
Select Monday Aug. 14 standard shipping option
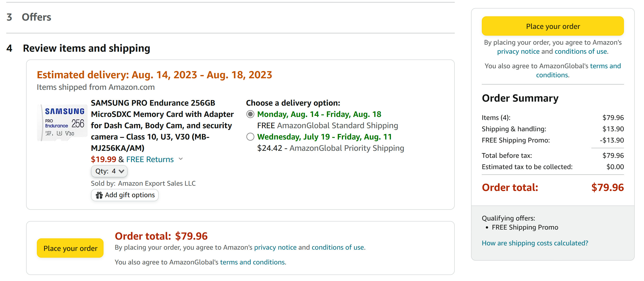coord(250,114)
